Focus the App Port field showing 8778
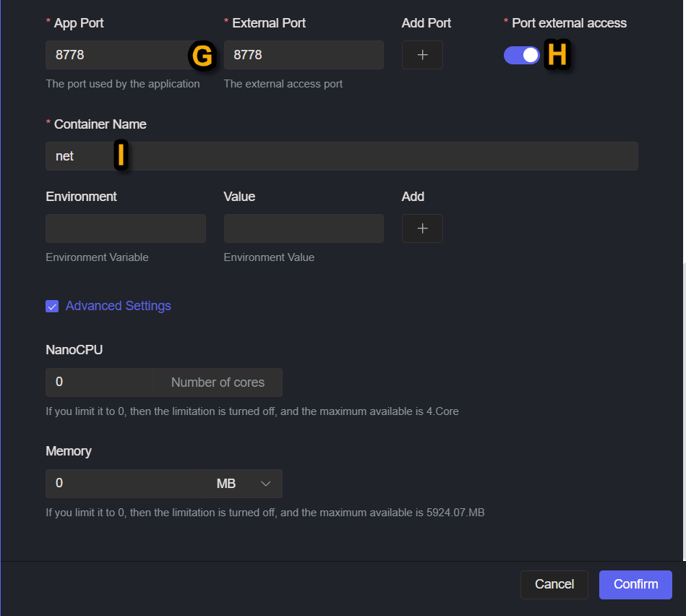The image size is (686, 616). (x=126, y=55)
